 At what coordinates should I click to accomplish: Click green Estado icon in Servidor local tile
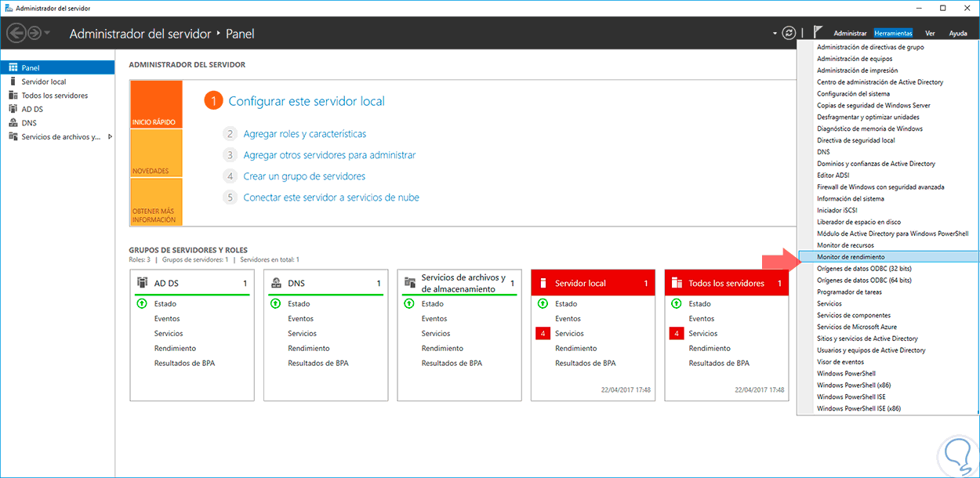543,303
